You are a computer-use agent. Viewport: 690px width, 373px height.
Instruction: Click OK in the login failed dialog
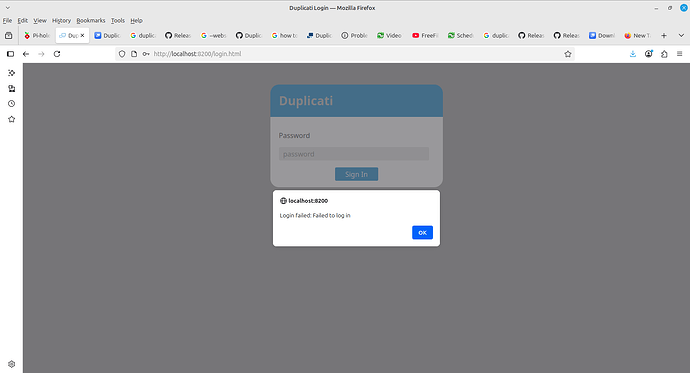[x=422, y=233]
